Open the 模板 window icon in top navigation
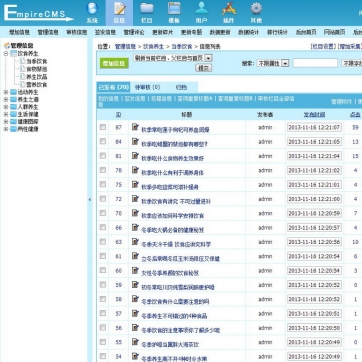This screenshot has width=362, height=362. click(174, 8)
